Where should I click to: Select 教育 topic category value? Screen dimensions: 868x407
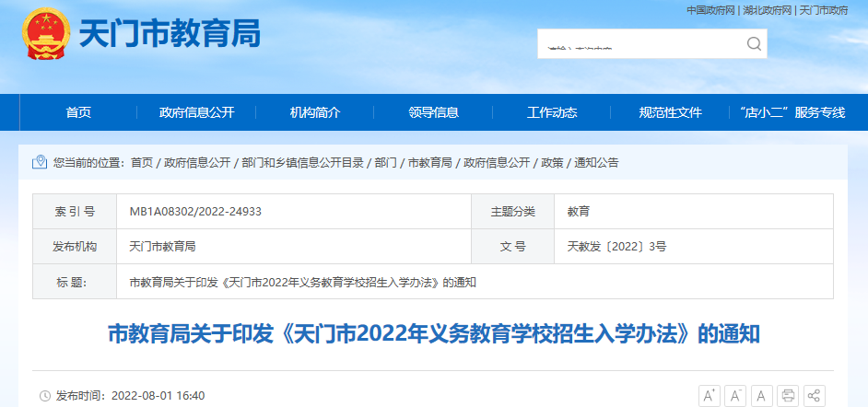pos(579,211)
